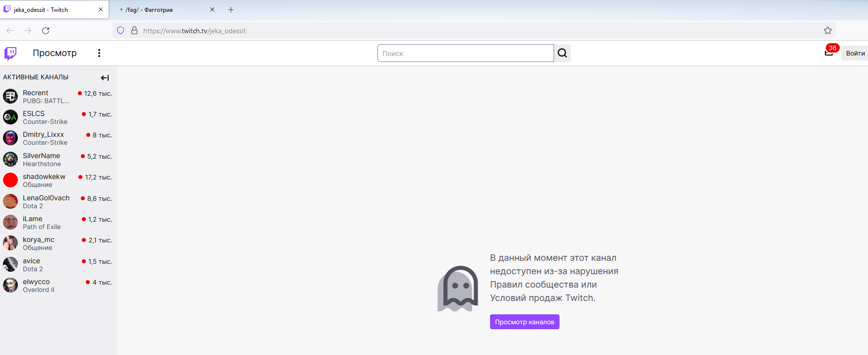Click the 5,2 тыс. viewer count
Image resolution: width=868 pixels, height=355 pixels.
[x=100, y=156]
